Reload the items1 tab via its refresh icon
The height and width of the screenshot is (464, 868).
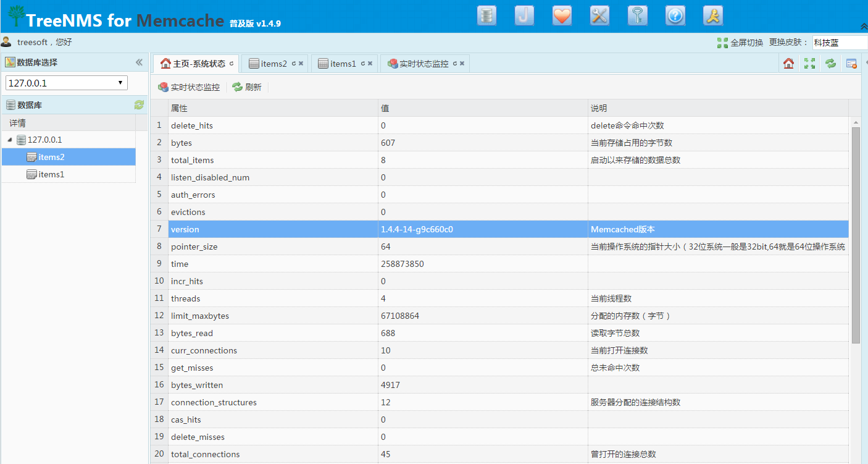(363, 64)
